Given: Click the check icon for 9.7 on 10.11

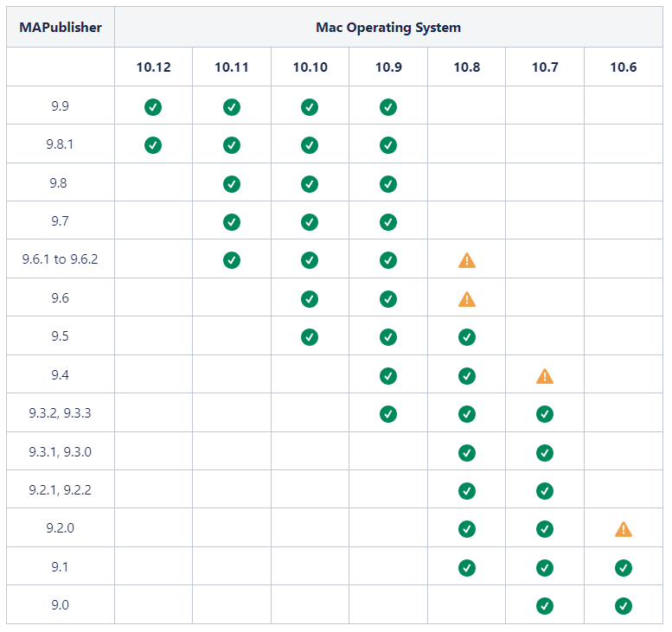Looking at the screenshot, I should tap(232, 222).
